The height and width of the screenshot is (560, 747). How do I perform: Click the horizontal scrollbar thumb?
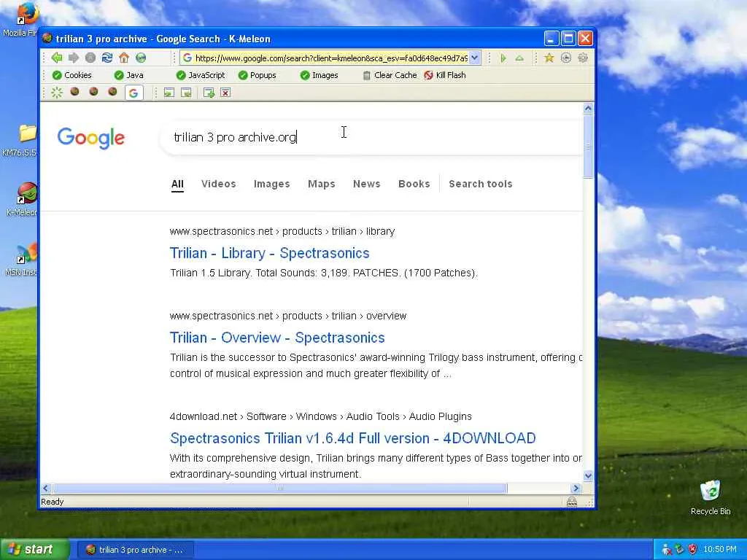coord(280,488)
